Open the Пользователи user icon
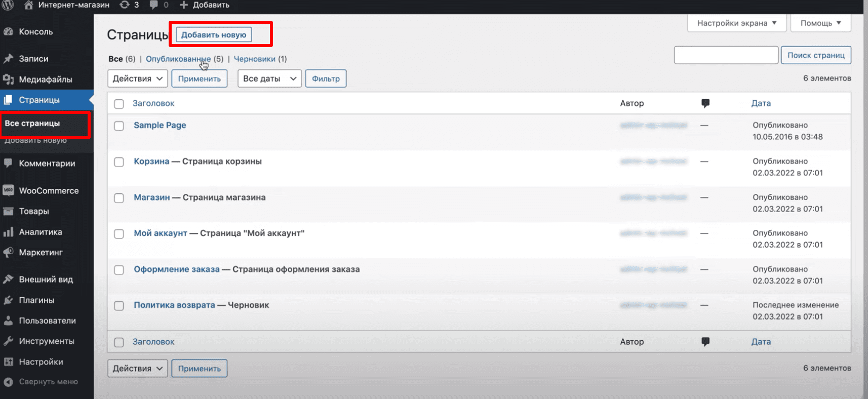 click(8, 321)
